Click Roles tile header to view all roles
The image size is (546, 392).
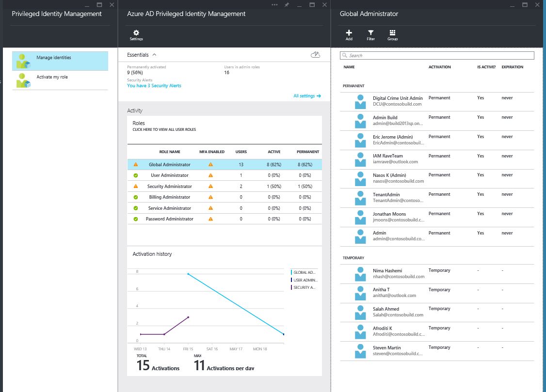tap(164, 126)
